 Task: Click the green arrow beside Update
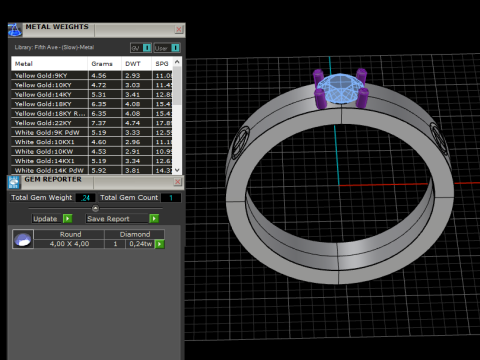point(67,219)
